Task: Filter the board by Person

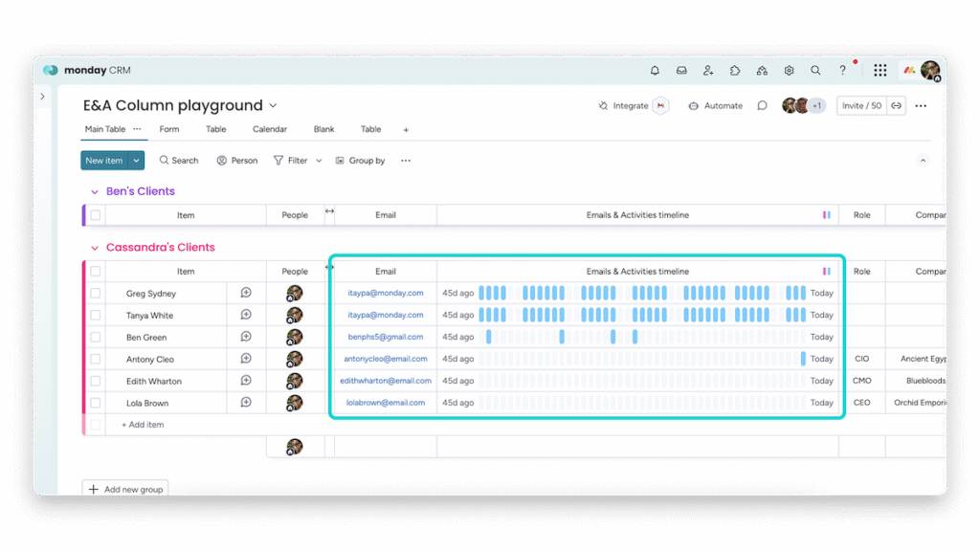Action: point(237,161)
